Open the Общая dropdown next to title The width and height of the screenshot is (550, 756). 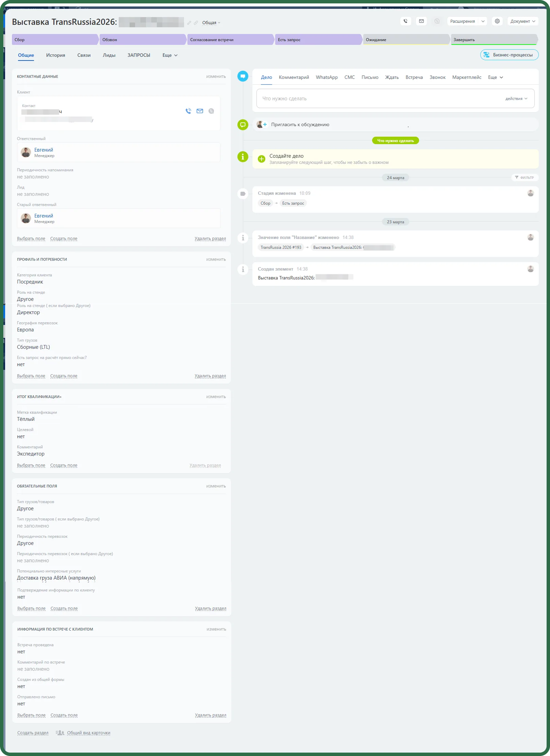[211, 23]
